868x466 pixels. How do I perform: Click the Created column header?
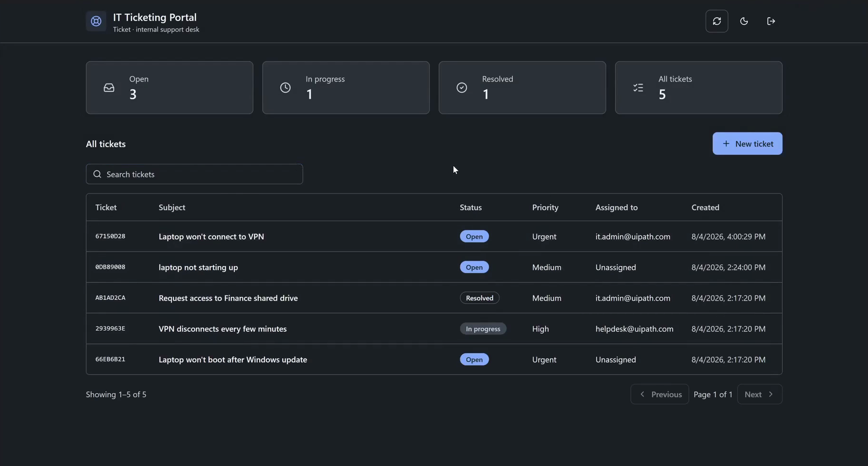[x=705, y=207]
